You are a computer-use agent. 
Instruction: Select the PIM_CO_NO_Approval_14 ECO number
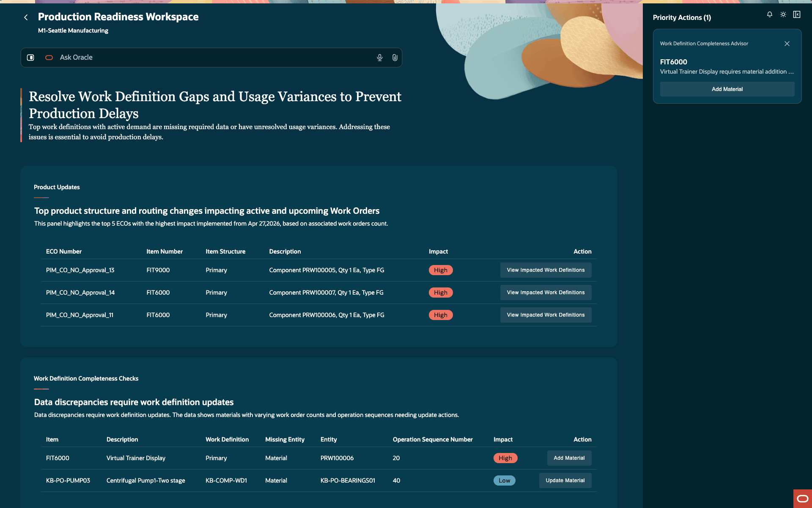(80, 293)
